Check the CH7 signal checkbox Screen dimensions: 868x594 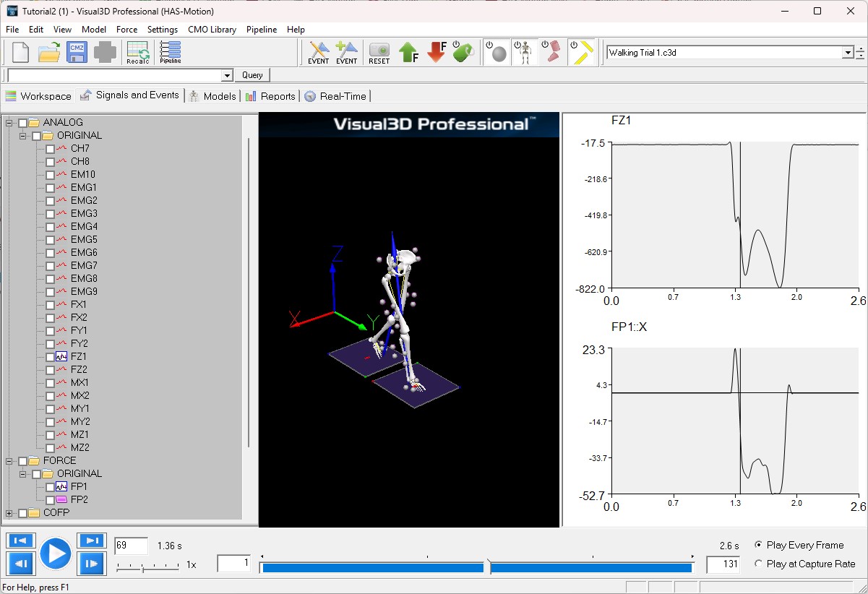(x=50, y=149)
